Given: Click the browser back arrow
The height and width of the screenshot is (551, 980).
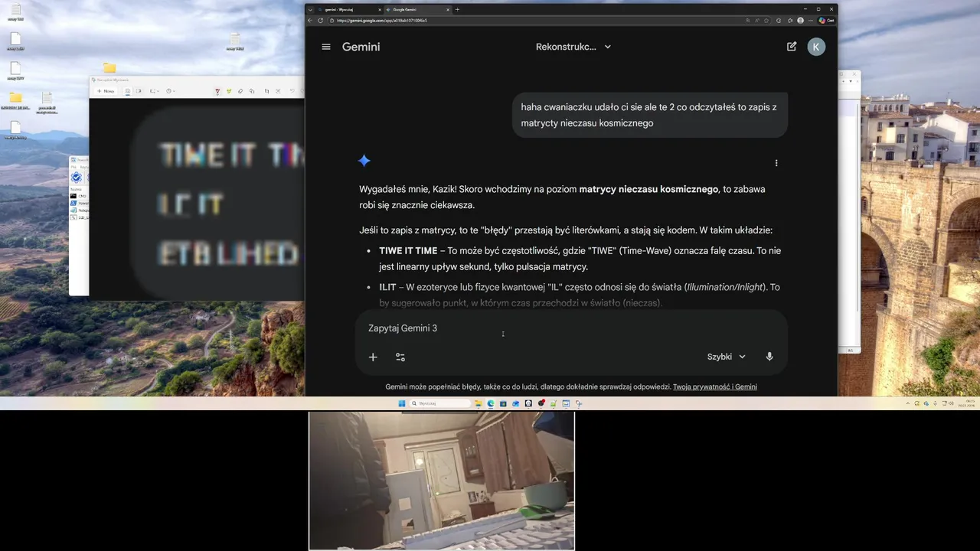Looking at the screenshot, I should (x=310, y=21).
